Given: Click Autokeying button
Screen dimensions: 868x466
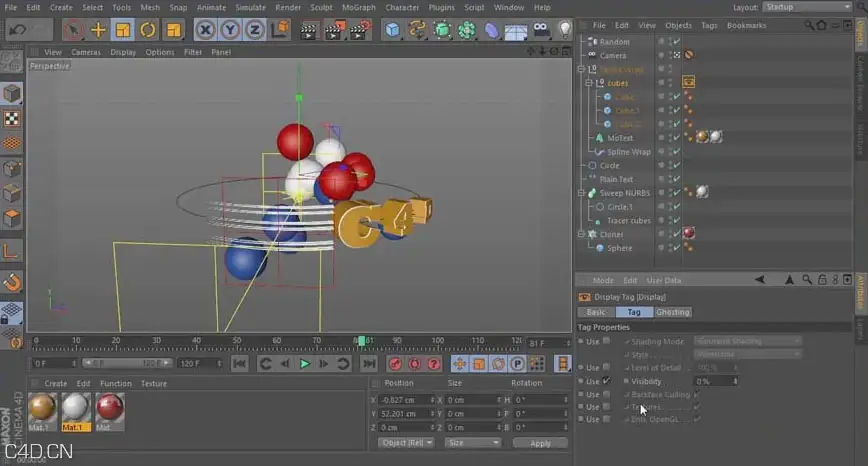Looking at the screenshot, I should point(414,364).
